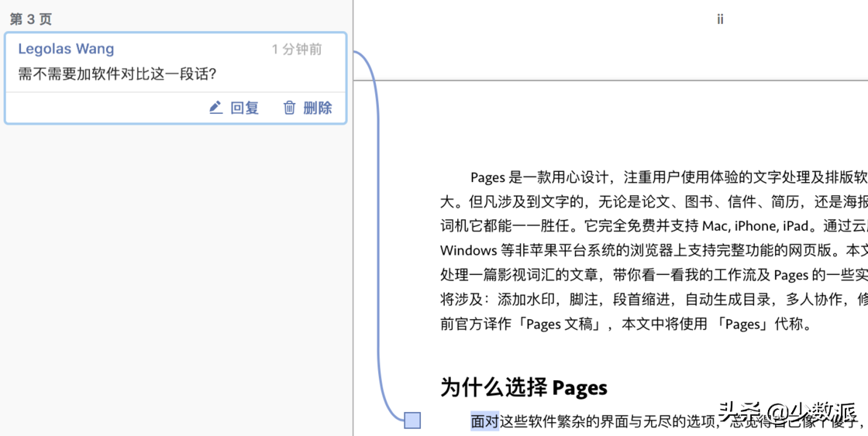The image size is (868, 436).
Task: Click the 1 分钟前 timestamp
Action: click(297, 50)
